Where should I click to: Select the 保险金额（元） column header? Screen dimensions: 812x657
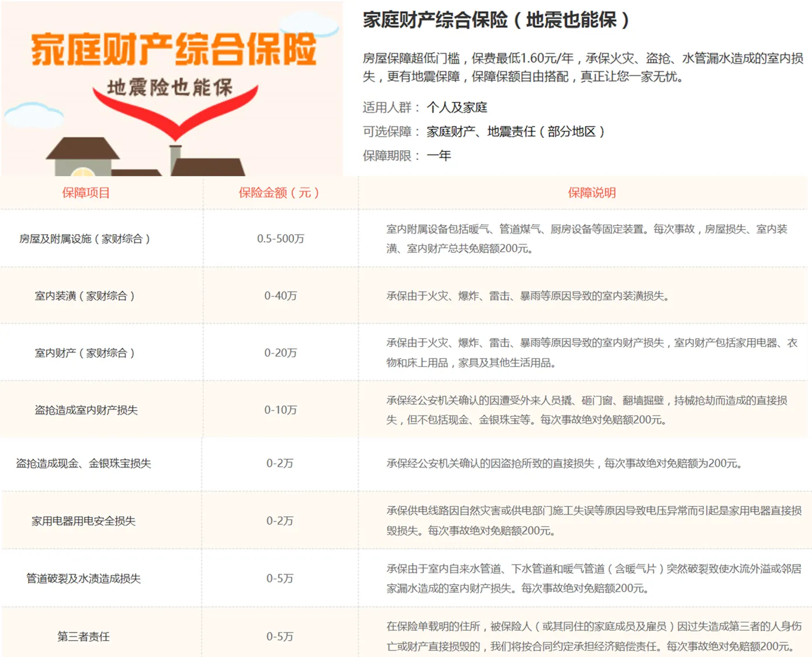click(x=279, y=193)
